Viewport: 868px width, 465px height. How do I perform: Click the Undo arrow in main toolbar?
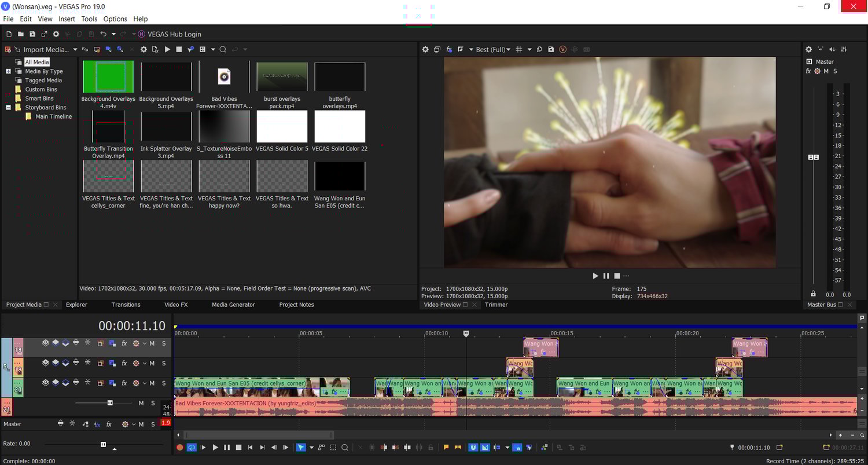(x=103, y=34)
